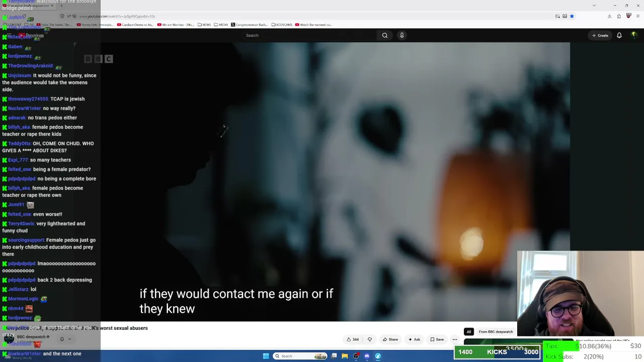Click username Jellistarz in chat

18,289
